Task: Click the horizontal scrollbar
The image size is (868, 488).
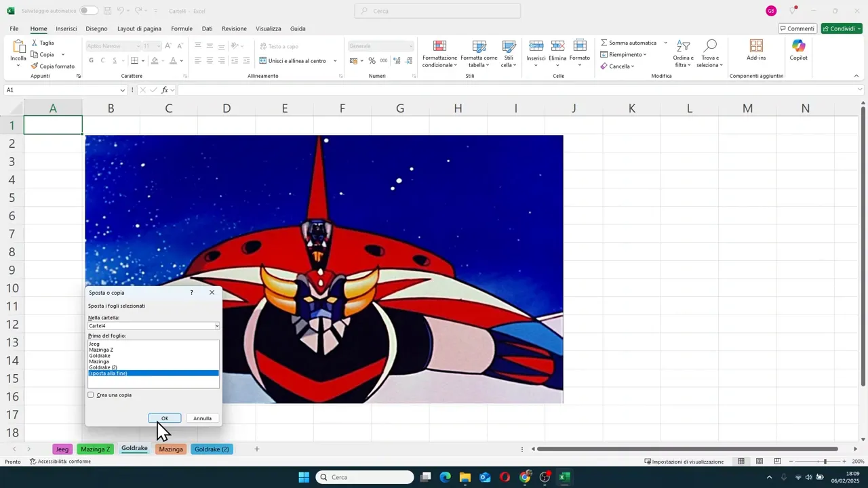Action: (688, 449)
